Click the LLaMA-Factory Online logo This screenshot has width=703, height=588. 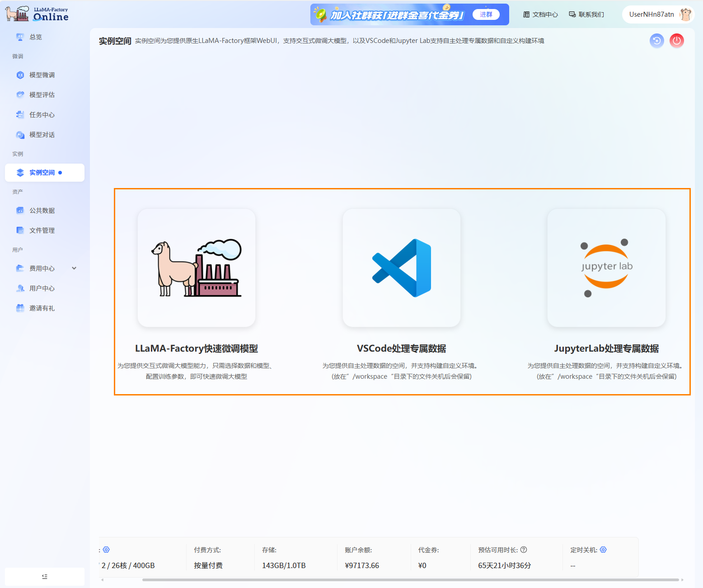[x=37, y=14]
